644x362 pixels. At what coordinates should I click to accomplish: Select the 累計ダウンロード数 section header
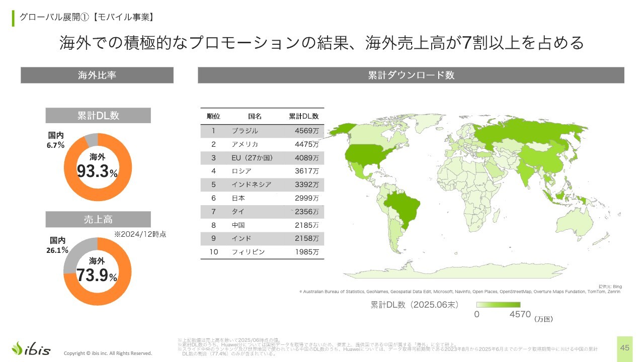[411, 75]
